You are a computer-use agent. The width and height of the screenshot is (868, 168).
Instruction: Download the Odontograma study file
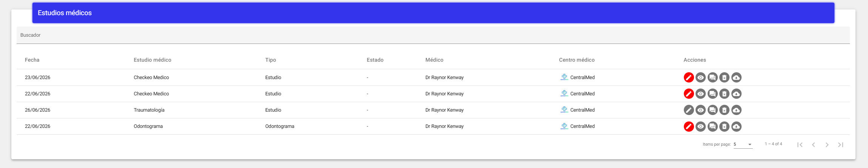[x=736, y=126]
